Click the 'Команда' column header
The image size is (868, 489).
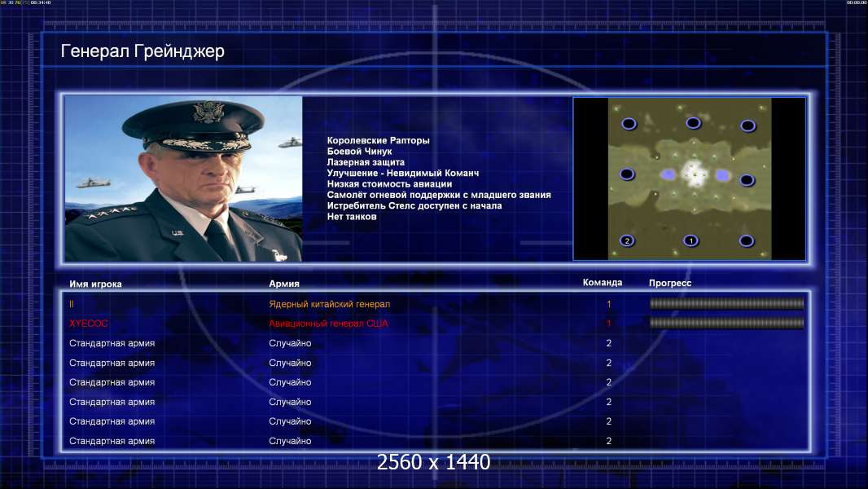coord(603,283)
